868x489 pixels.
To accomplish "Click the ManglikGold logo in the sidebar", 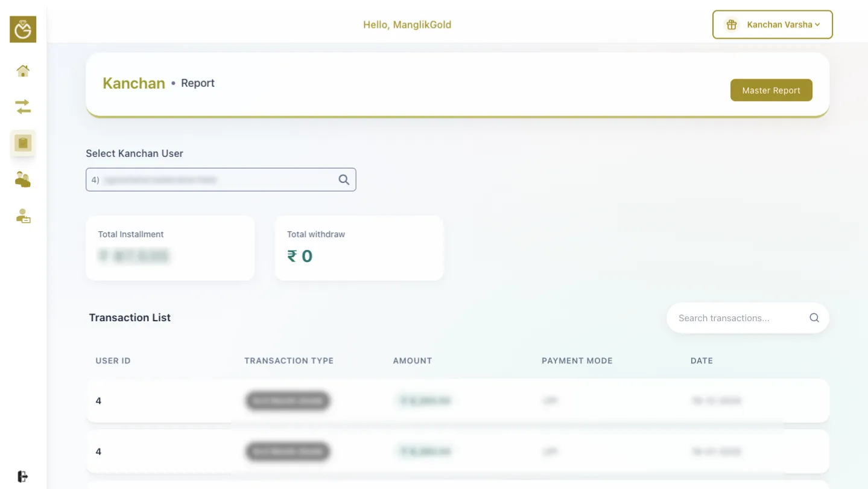I will pyautogui.click(x=23, y=30).
